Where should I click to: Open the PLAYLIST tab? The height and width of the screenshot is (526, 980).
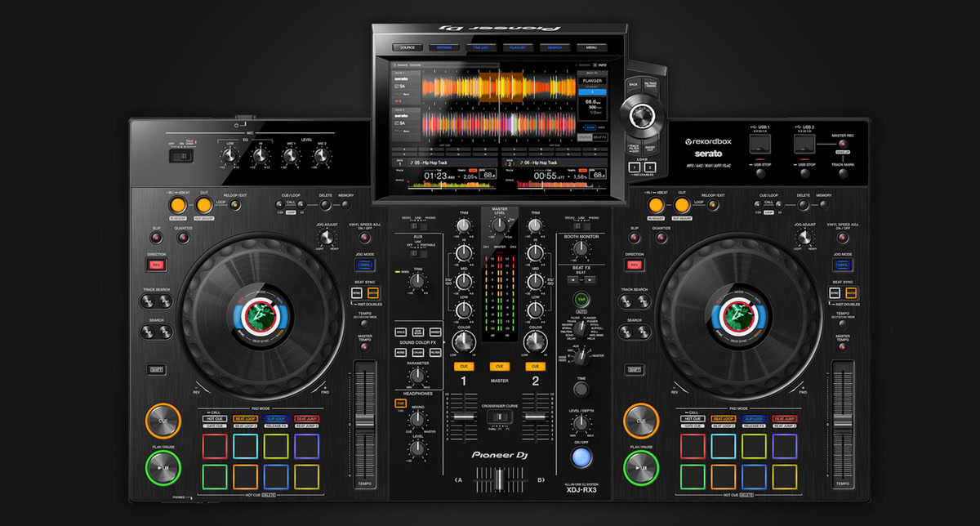[x=518, y=47]
